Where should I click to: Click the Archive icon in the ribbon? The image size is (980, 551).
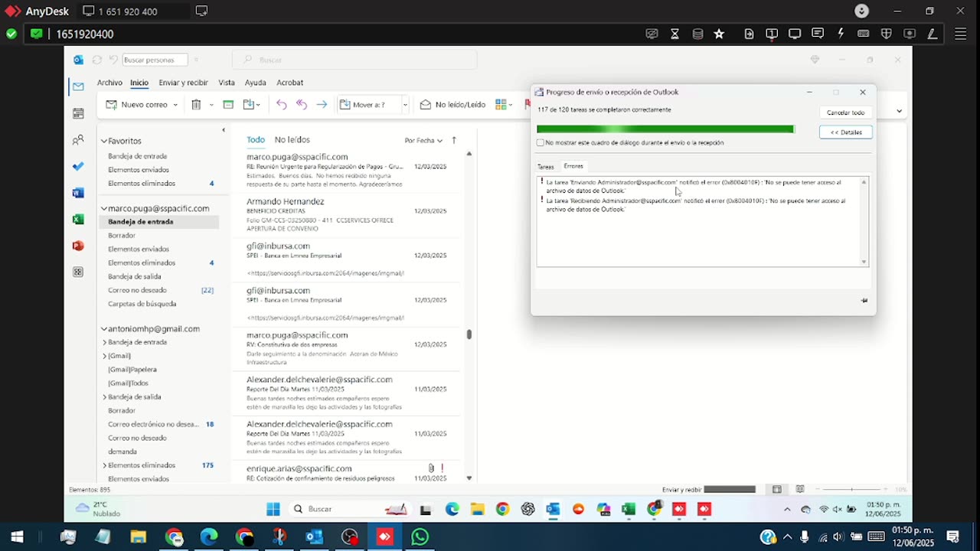[x=228, y=105]
